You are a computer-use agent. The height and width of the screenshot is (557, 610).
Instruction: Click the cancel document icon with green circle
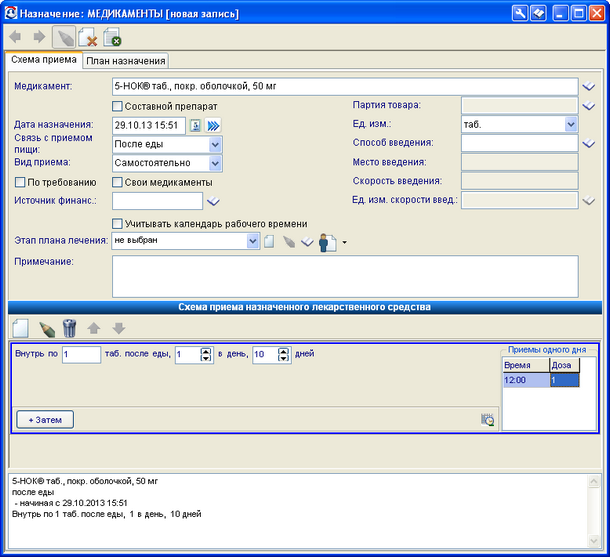pos(112,37)
